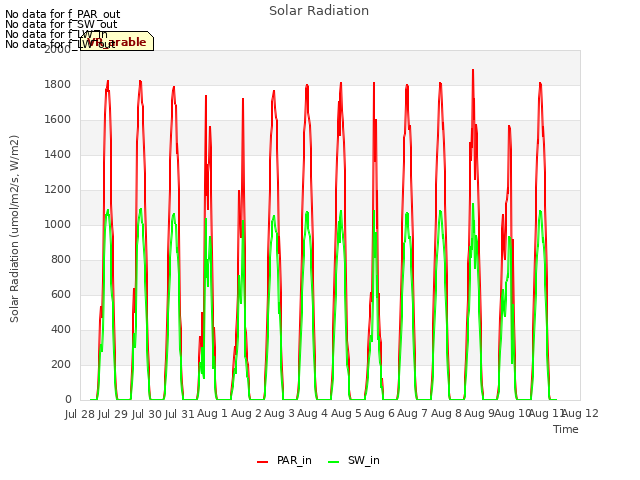The image size is (640, 480).
Task: Click the Aug 5 x-axis label
Action: pyautogui.click(x=346, y=413)
